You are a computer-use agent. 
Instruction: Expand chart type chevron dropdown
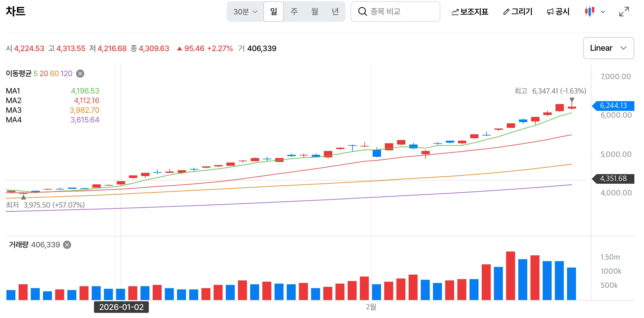(x=603, y=12)
